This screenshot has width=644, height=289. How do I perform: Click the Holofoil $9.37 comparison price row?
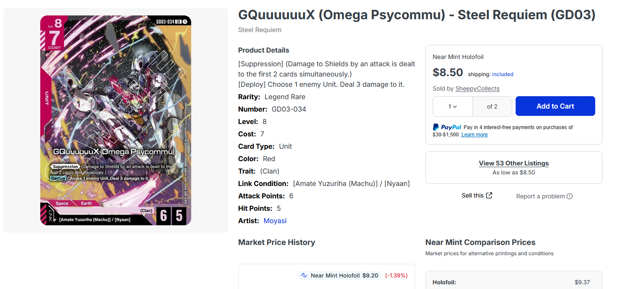pyautogui.click(x=513, y=282)
